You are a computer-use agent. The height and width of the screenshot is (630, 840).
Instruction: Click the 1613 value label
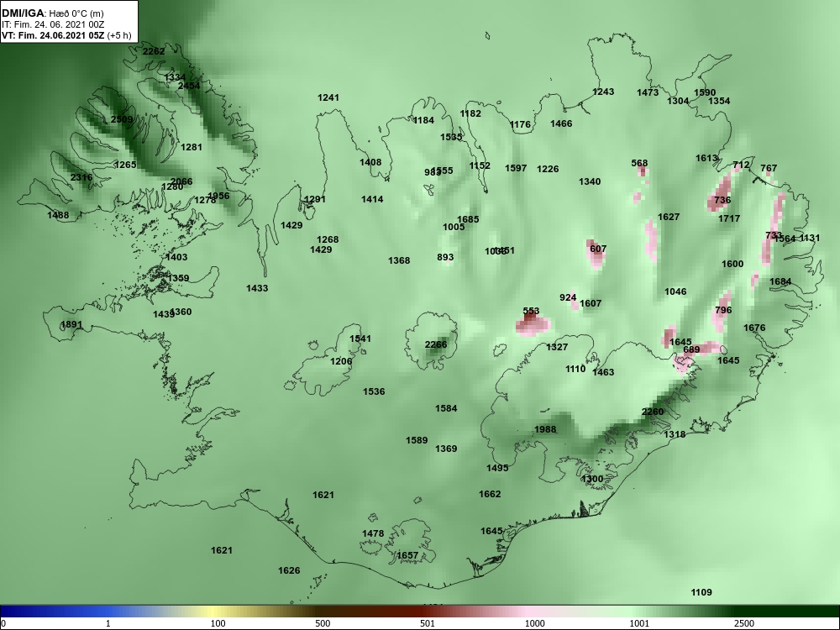click(706, 158)
